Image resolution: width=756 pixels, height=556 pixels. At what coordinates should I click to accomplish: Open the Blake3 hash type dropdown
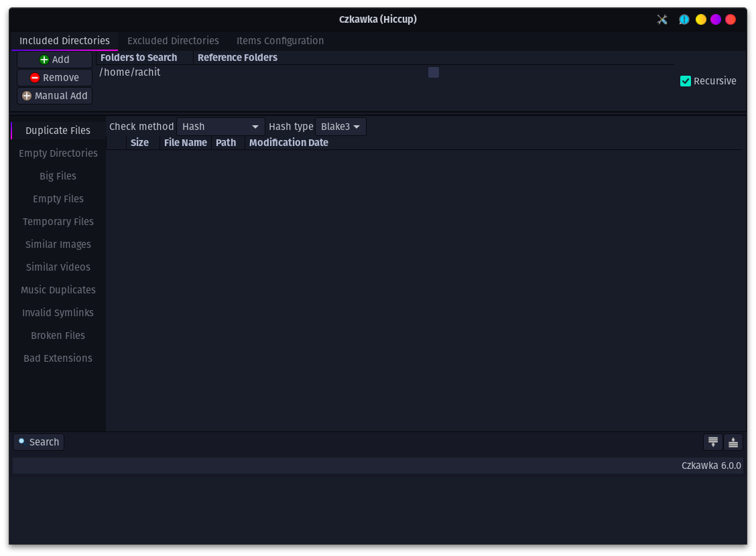[340, 126]
